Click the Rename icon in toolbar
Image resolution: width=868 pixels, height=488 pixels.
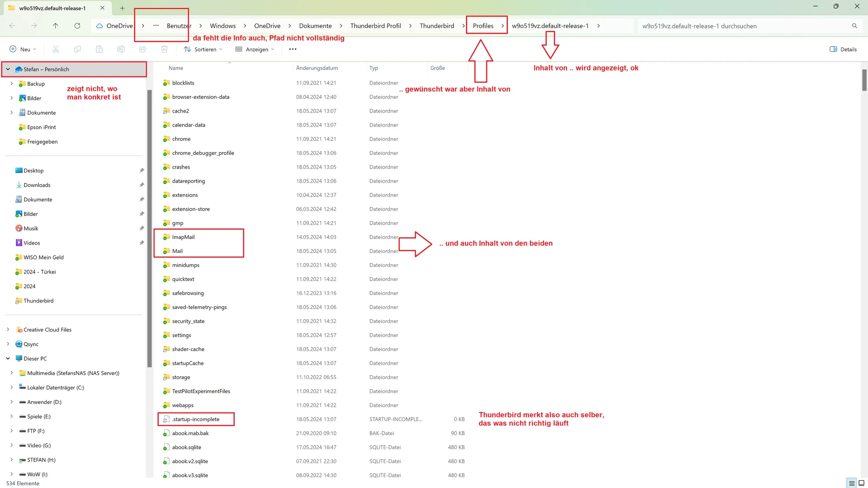coord(121,49)
